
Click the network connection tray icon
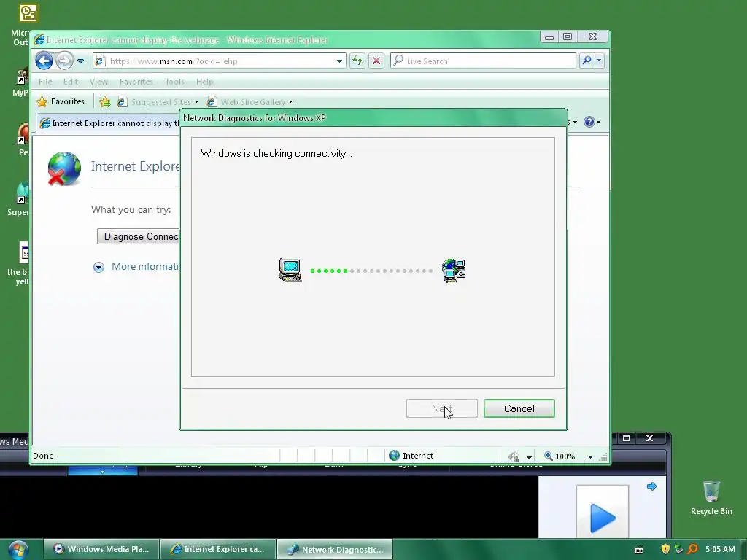(679, 549)
